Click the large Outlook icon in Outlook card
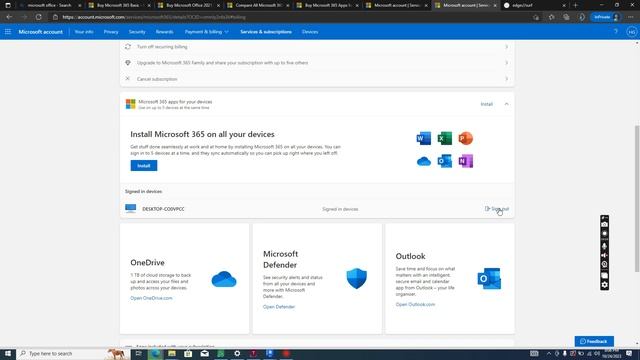The image size is (640, 360). pyautogui.click(x=489, y=279)
